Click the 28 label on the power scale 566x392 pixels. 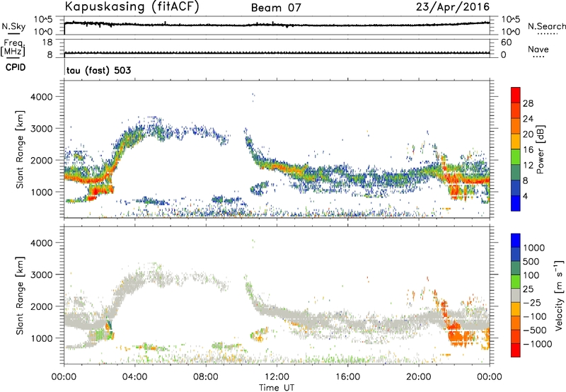(528, 103)
